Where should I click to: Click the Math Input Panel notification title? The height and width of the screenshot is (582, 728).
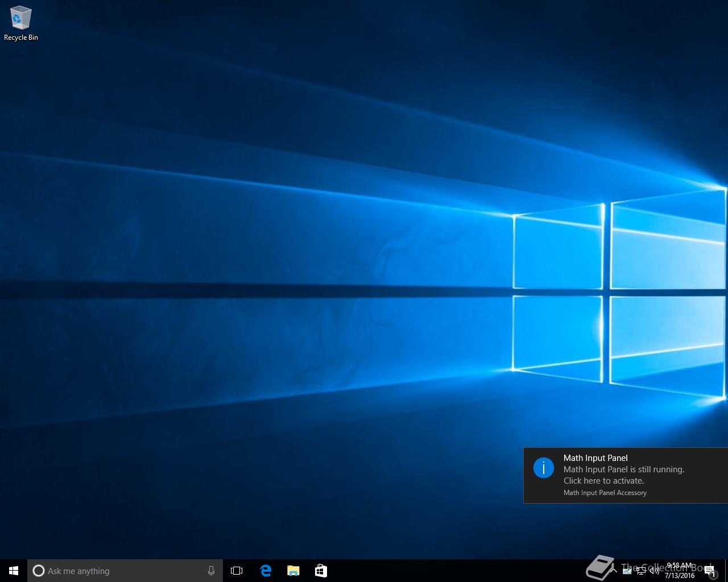(595, 458)
